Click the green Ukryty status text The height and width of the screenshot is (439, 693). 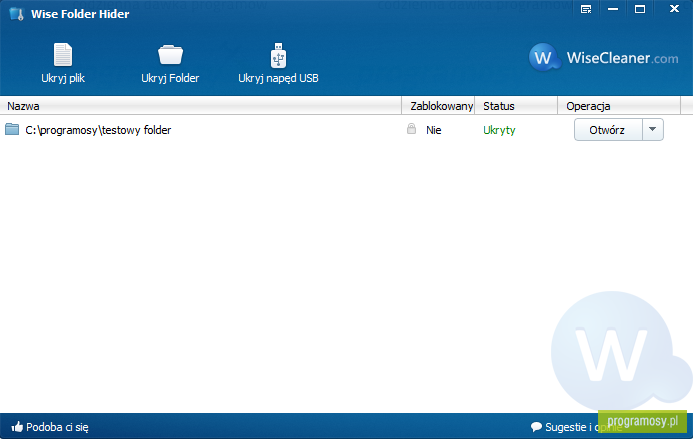coord(499,130)
